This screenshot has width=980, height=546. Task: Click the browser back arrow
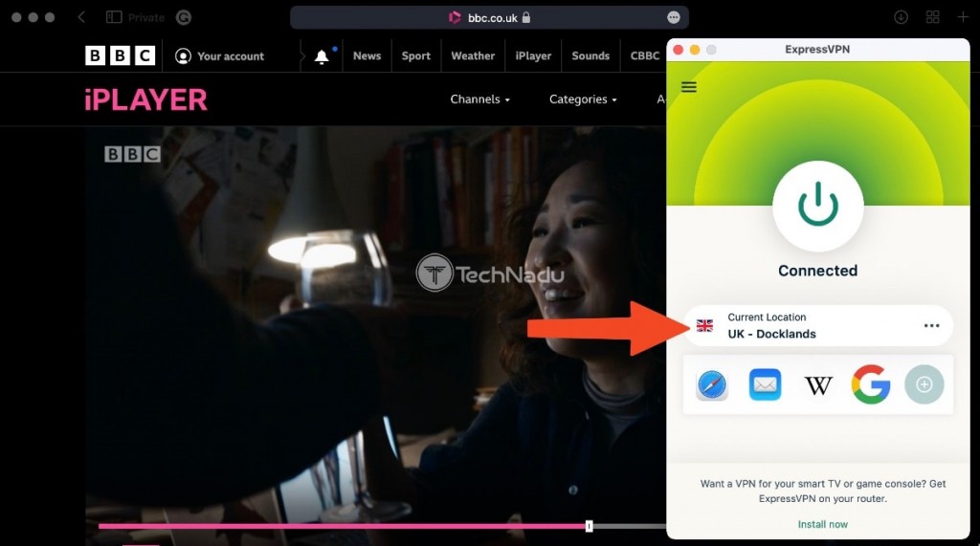[81, 17]
